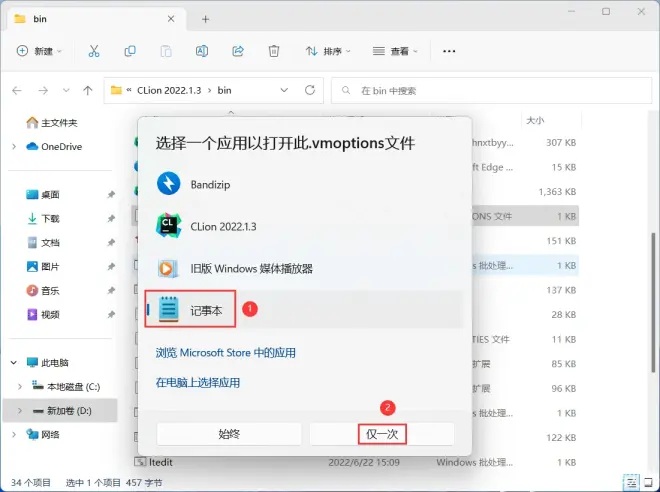Screen dimensions: 660x492
Task: Click the Paste clipboard icon
Action: click(166, 51)
